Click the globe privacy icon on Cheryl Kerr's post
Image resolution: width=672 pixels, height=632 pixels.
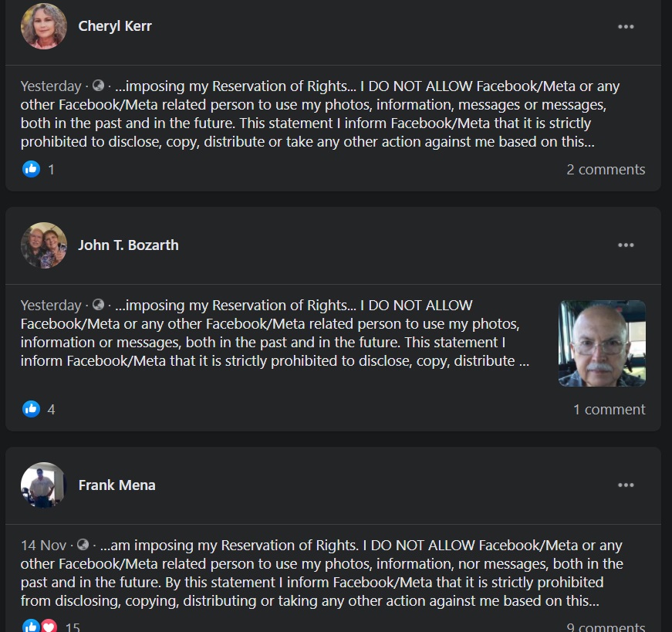pyautogui.click(x=98, y=86)
